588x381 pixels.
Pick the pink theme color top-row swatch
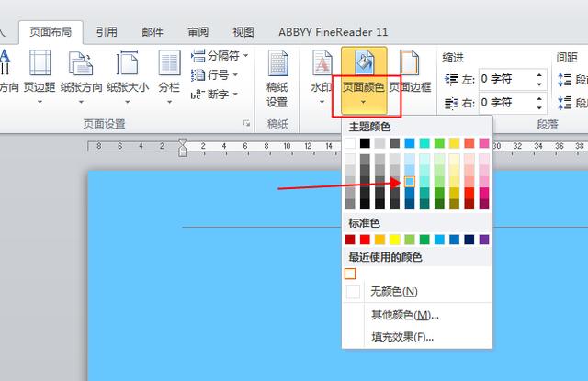coord(484,143)
